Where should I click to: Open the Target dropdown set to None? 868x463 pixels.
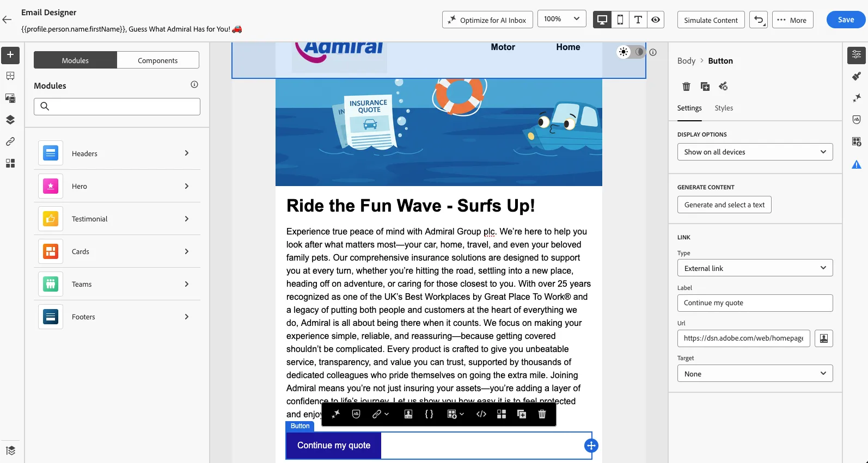point(755,374)
